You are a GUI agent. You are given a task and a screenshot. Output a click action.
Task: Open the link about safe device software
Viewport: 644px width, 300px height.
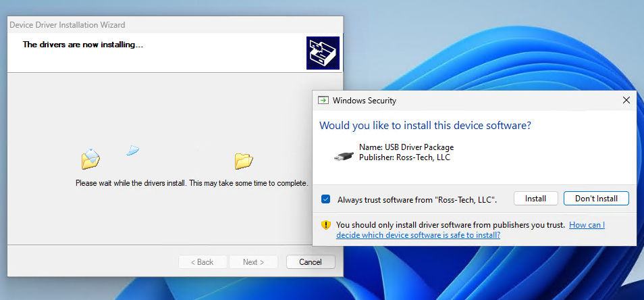(471, 230)
